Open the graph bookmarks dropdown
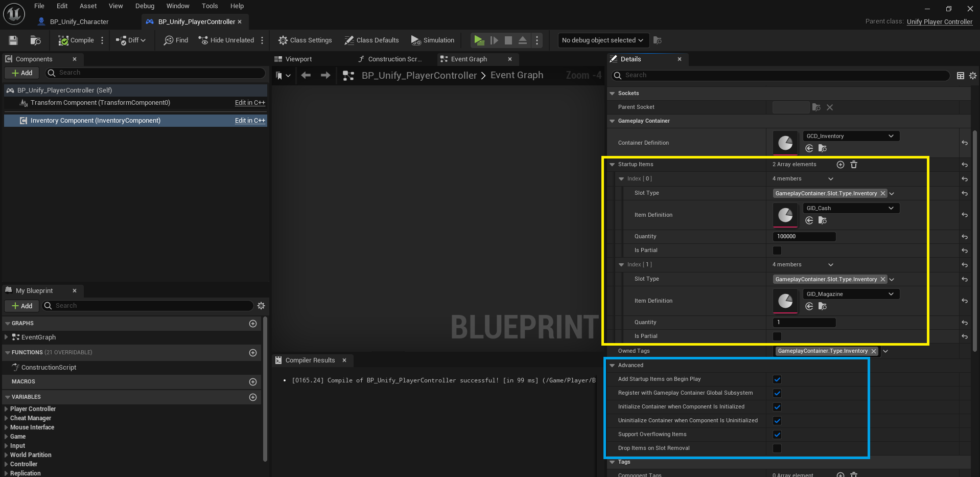The width and height of the screenshot is (980, 477). (283, 76)
